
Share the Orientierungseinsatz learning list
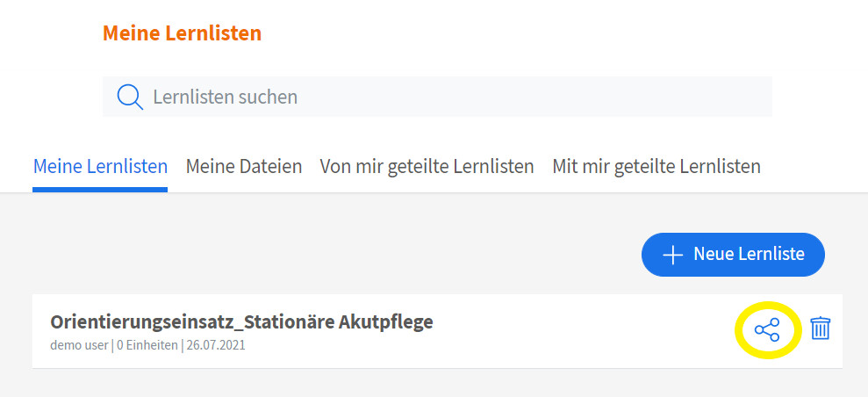pos(767,330)
